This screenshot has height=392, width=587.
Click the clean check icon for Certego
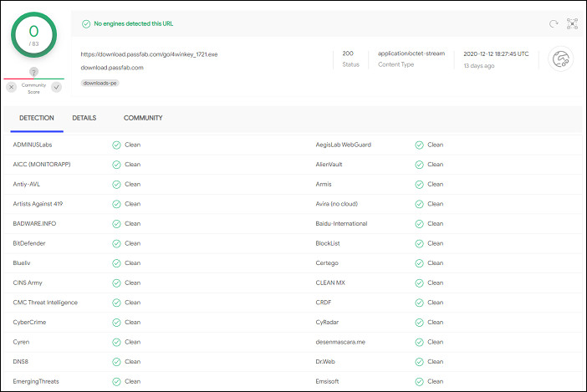(x=419, y=263)
